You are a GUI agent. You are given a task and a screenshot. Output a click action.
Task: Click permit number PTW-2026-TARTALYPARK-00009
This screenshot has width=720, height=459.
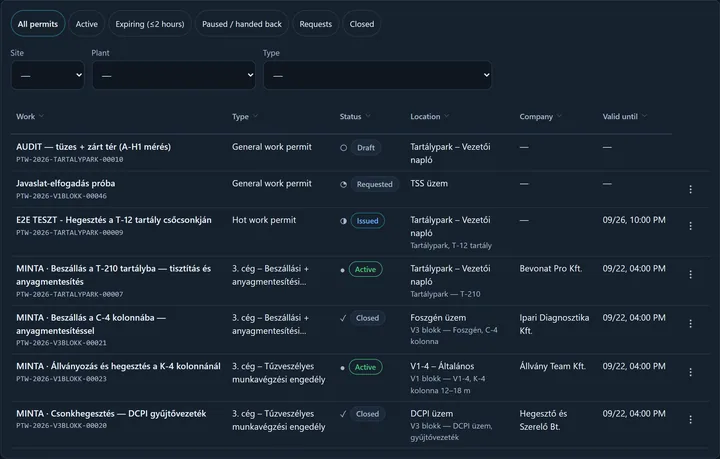(70, 233)
